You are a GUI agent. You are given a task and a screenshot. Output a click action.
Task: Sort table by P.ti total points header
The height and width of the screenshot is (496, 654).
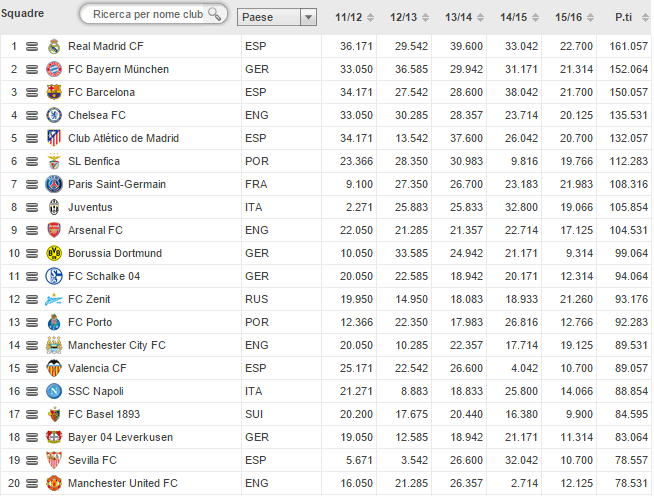[x=627, y=19]
